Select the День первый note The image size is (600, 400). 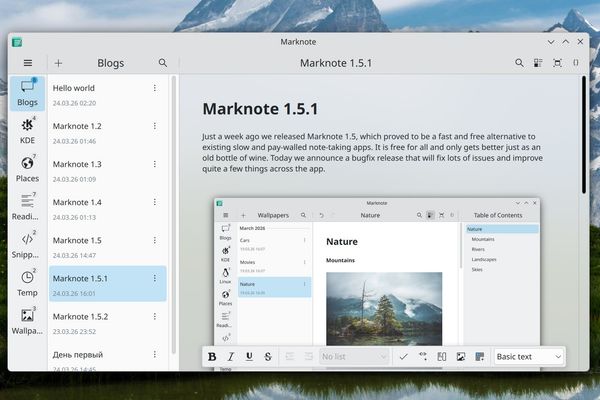click(x=108, y=357)
